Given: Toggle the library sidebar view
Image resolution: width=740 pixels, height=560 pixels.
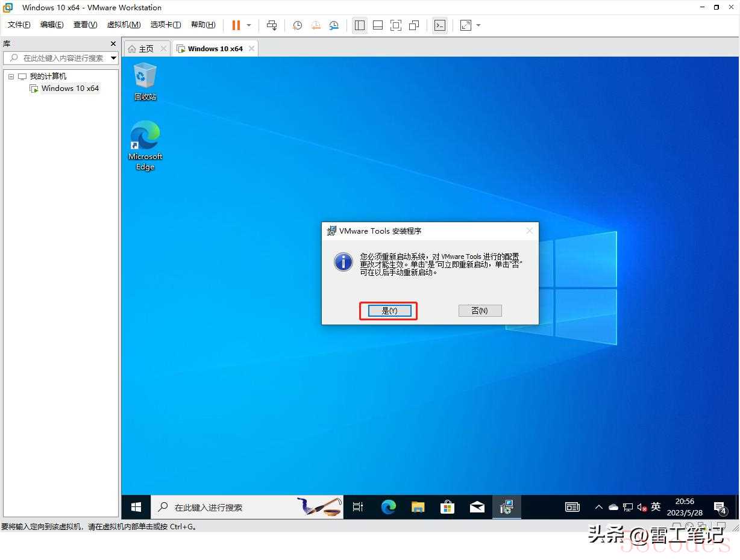Looking at the screenshot, I should 360,25.
